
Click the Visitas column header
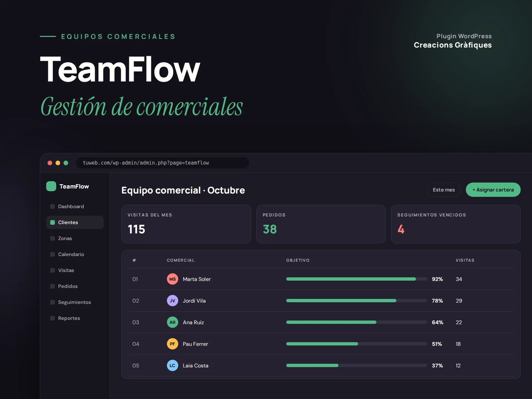(465, 260)
